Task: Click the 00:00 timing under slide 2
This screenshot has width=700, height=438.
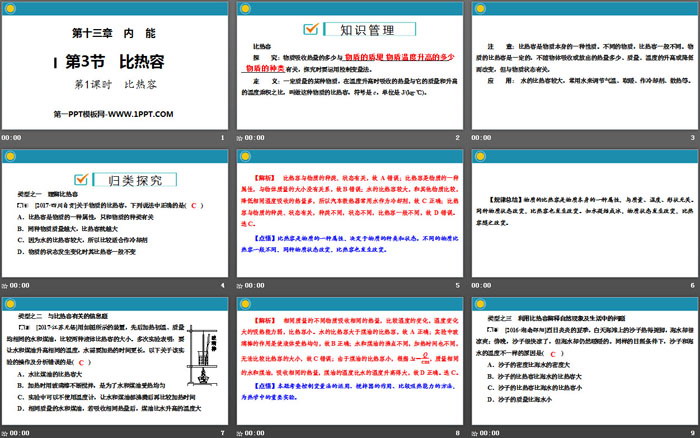Action: tap(254, 138)
